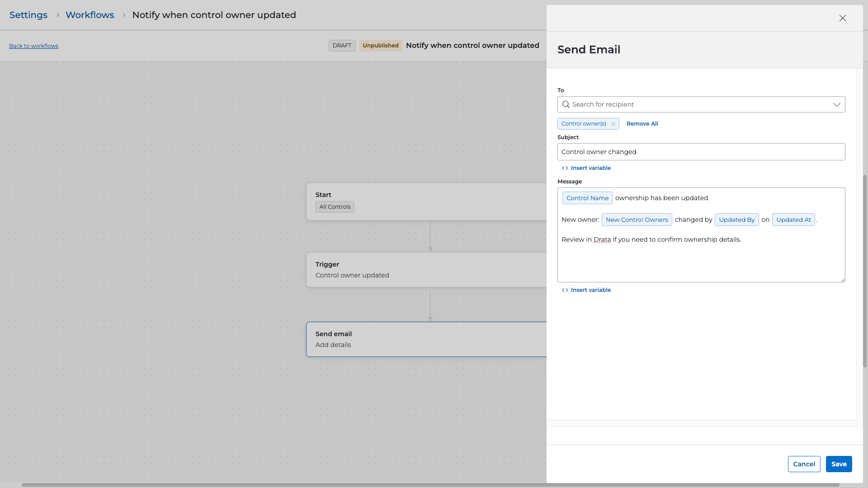Select the Control Name variable chip
This screenshot has width=868, height=488.
click(x=587, y=198)
